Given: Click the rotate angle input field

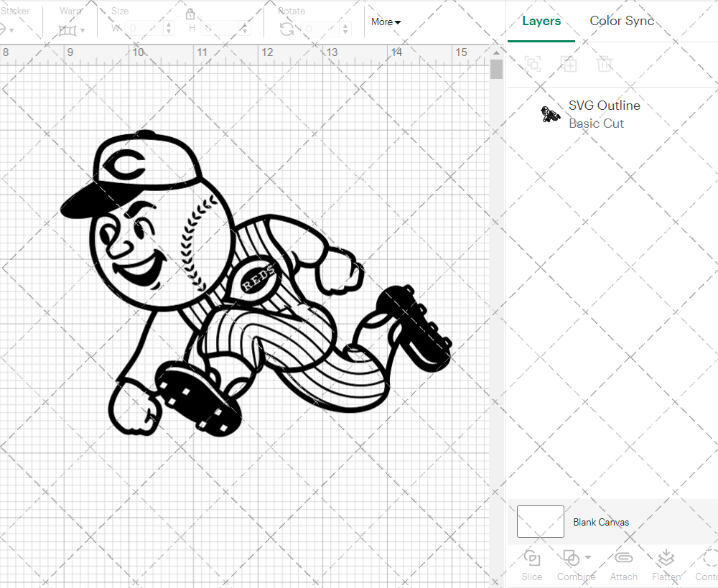Looking at the screenshot, I should pos(320,29).
